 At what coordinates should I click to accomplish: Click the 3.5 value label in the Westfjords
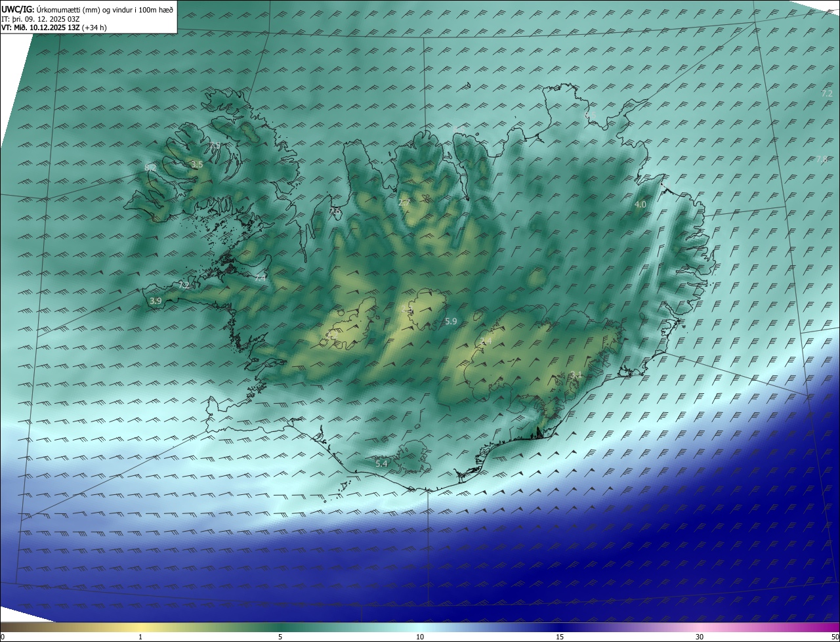pyautogui.click(x=197, y=165)
